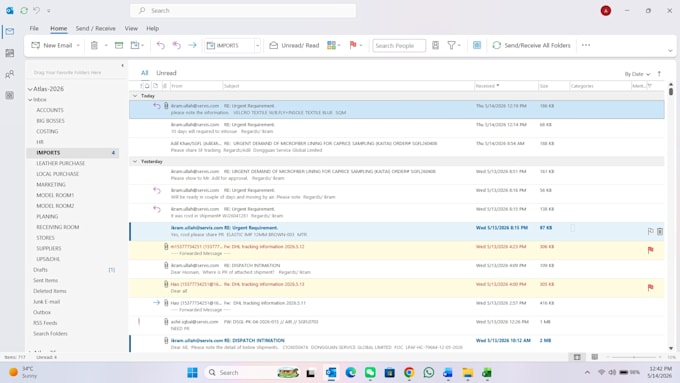680x383 pixels.
Task: Open the Delete dropdown arrow
Action: coord(105,45)
